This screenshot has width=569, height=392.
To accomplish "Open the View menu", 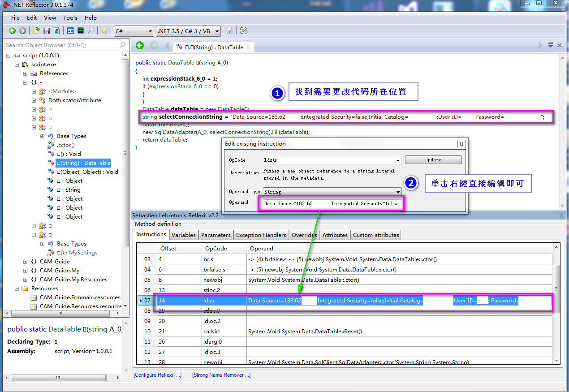I will tap(50, 18).
